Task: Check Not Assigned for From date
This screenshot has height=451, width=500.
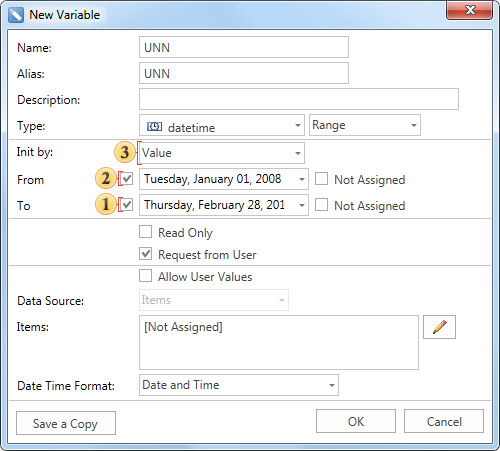Action: pyautogui.click(x=321, y=179)
